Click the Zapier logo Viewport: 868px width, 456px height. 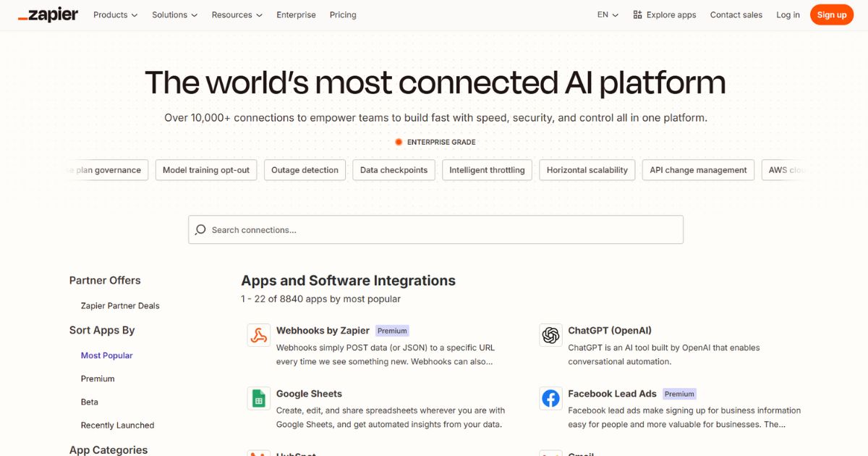click(48, 14)
